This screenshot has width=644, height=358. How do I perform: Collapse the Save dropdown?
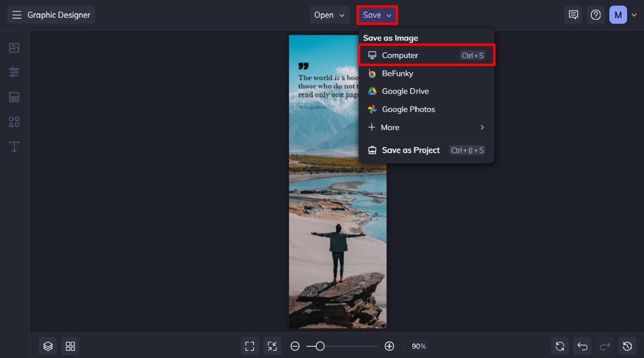(377, 15)
